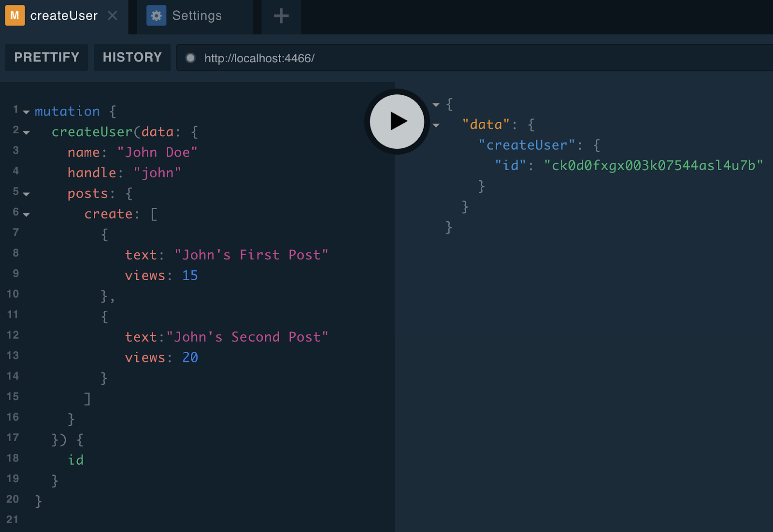The image size is (773, 532).
Task: Click the Settings gear icon
Action: pyautogui.click(x=156, y=15)
